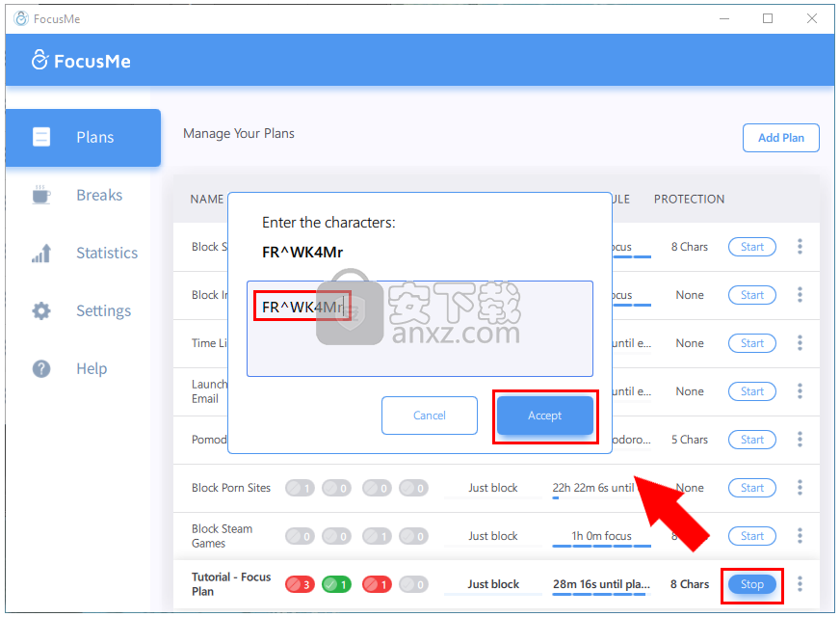Open more options for Tutorial - Focus Plan
Screen dimensions: 840x617
click(800, 584)
